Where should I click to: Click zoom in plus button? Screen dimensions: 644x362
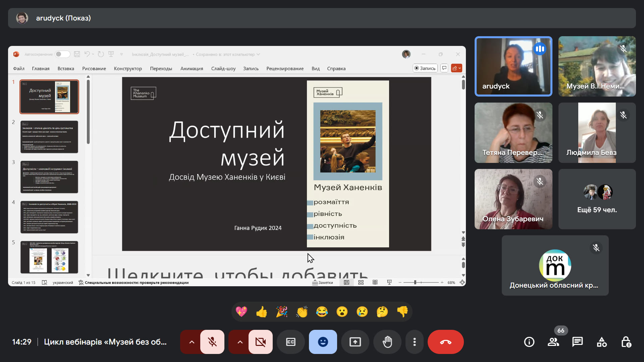(442, 283)
